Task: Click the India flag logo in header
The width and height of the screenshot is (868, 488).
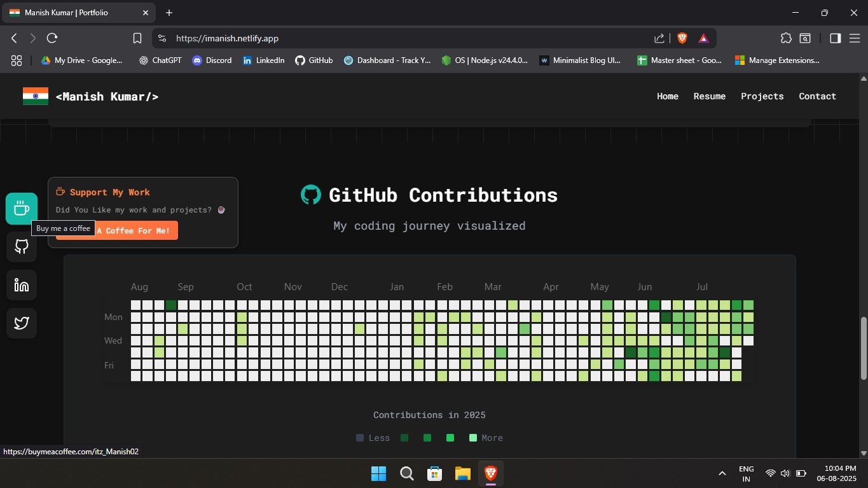Action: click(x=36, y=96)
